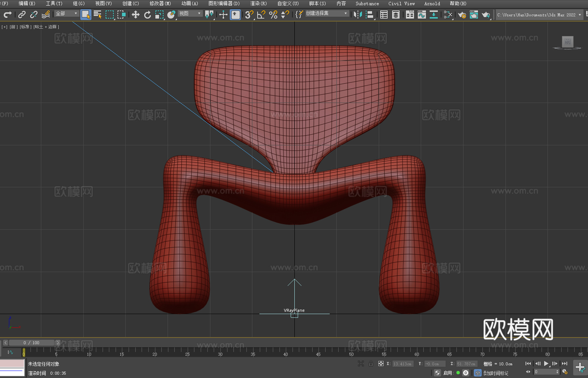Screen dimensions: 588x378
Task: Show the Ribbon toggle icon
Action: coord(410,14)
